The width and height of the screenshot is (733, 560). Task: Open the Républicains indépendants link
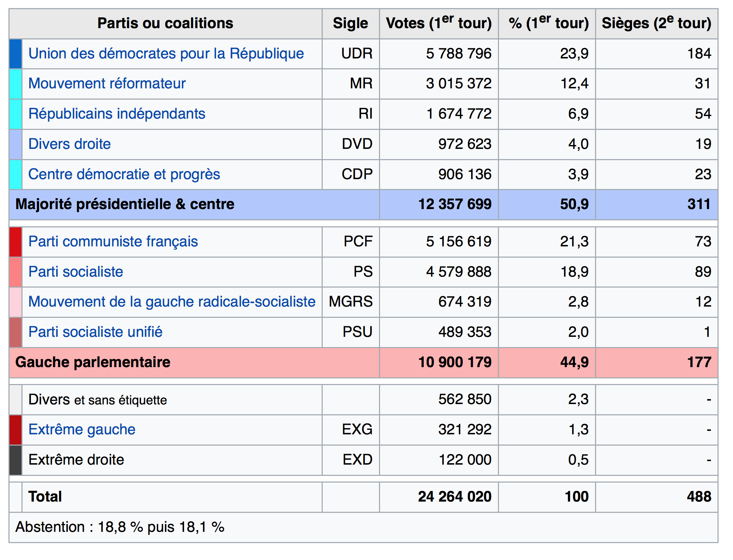point(116,114)
